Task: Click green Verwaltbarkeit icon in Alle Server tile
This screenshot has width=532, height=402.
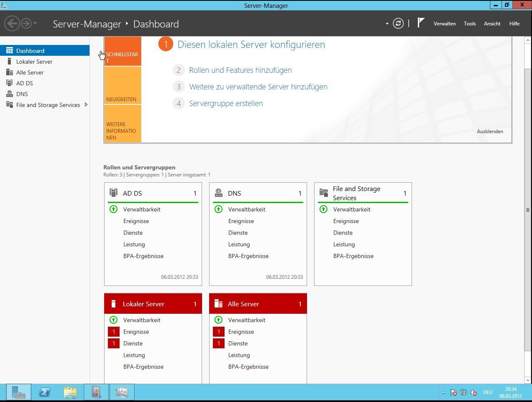Action: (x=218, y=320)
